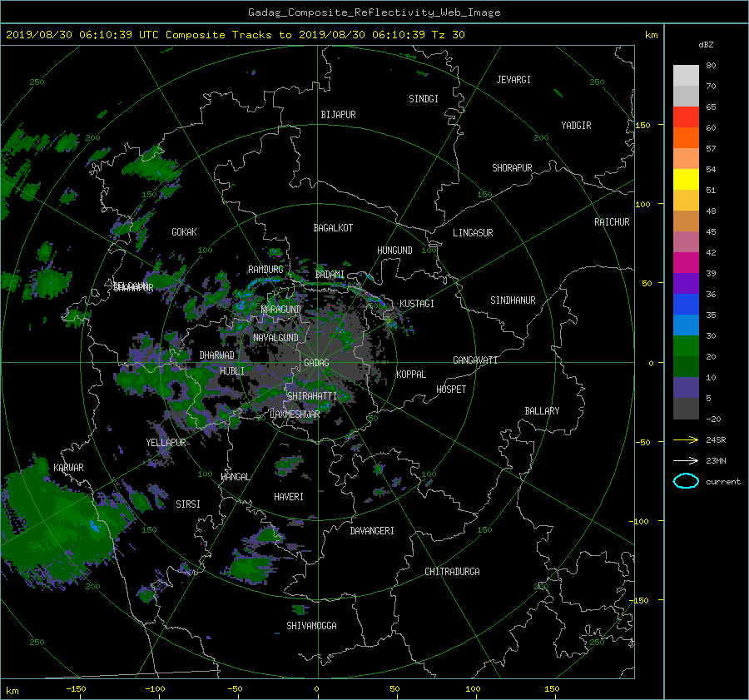Select the DHARWAD label

[217, 355]
